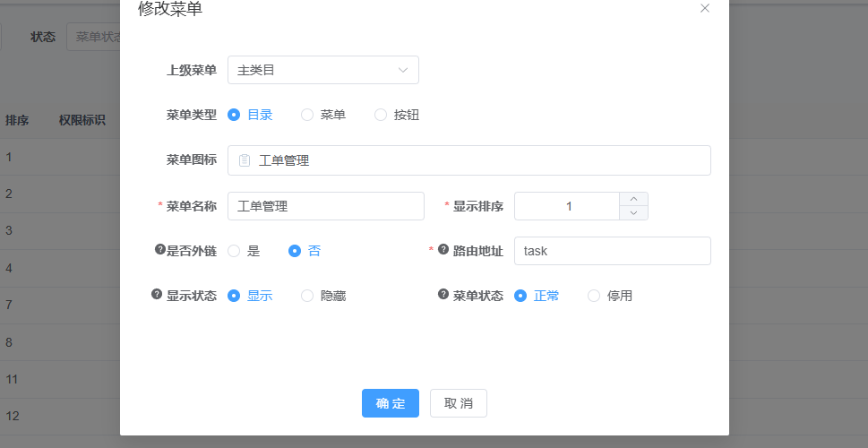Click the 排序 column header in background table
This screenshot has height=448, width=868.
click(17, 120)
